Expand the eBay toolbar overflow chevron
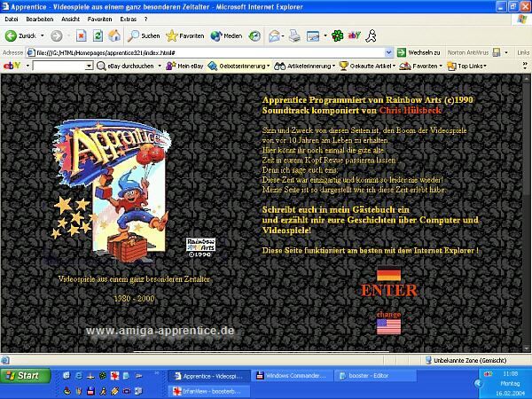 click(525, 66)
